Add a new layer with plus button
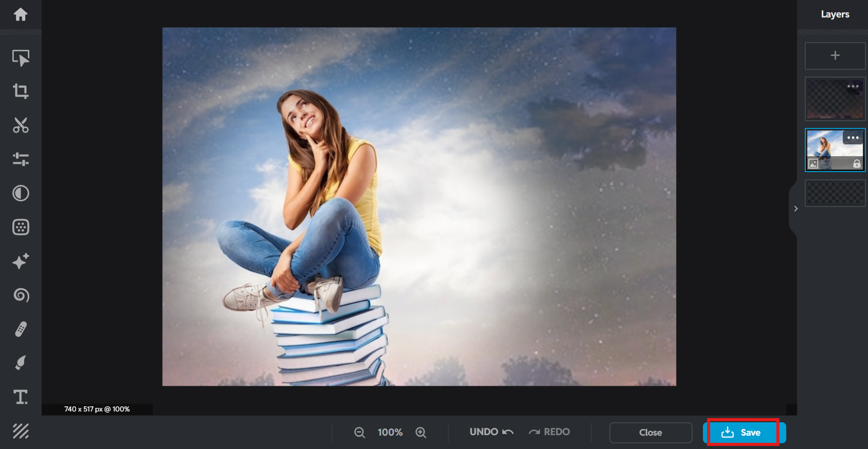Image resolution: width=868 pixels, height=449 pixels. (x=835, y=55)
